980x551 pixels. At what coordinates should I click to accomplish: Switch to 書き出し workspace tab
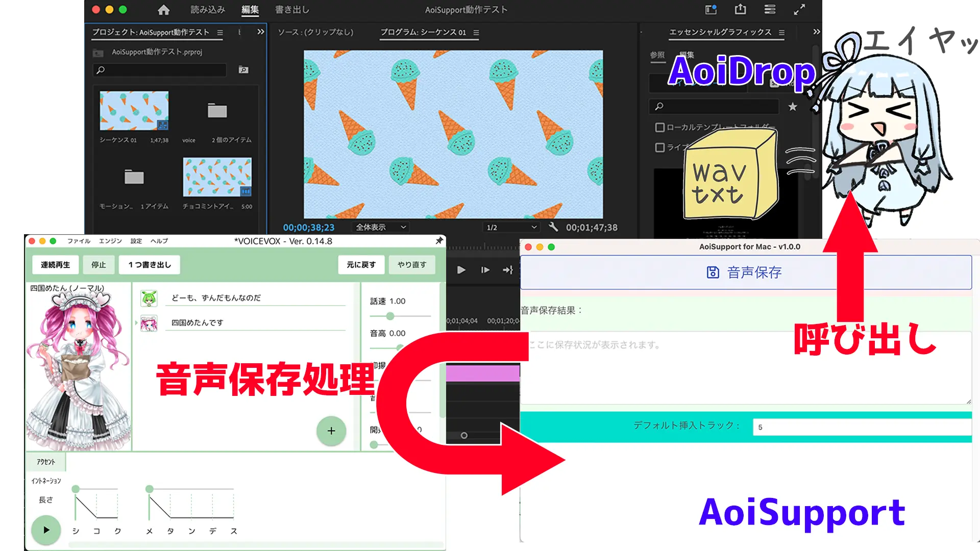pyautogui.click(x=292, y=10)
